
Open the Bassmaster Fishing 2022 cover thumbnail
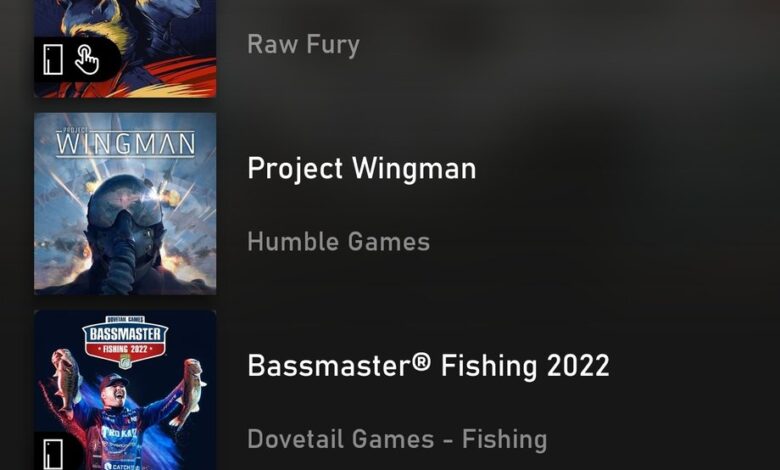[125, 390]
